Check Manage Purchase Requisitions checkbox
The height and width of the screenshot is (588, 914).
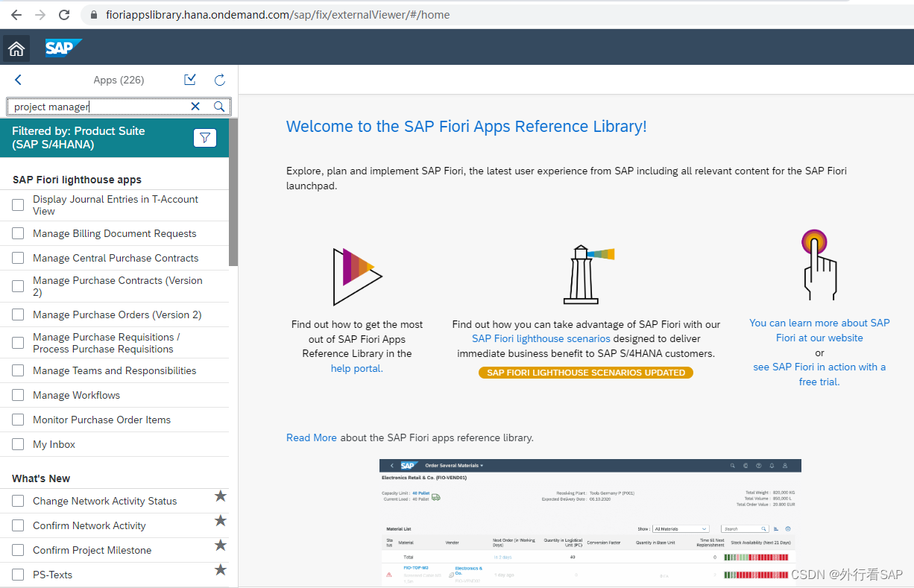click(x=18, y=343)
